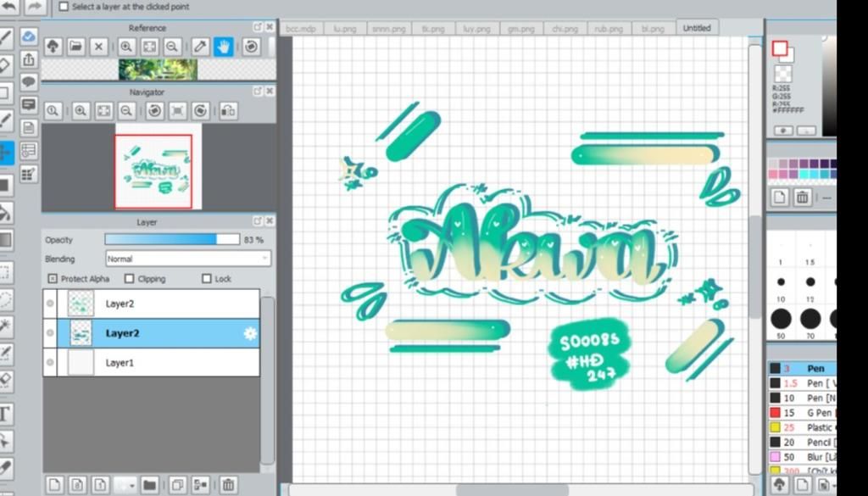
Task: Select the Magic Wand tool
Action: pyautogui.click(x=5, y=326)
